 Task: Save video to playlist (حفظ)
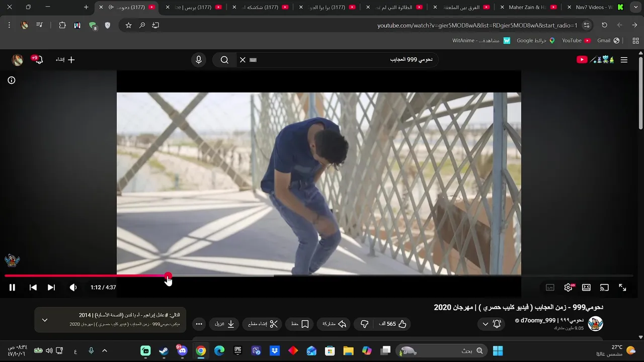pos(300,324)
